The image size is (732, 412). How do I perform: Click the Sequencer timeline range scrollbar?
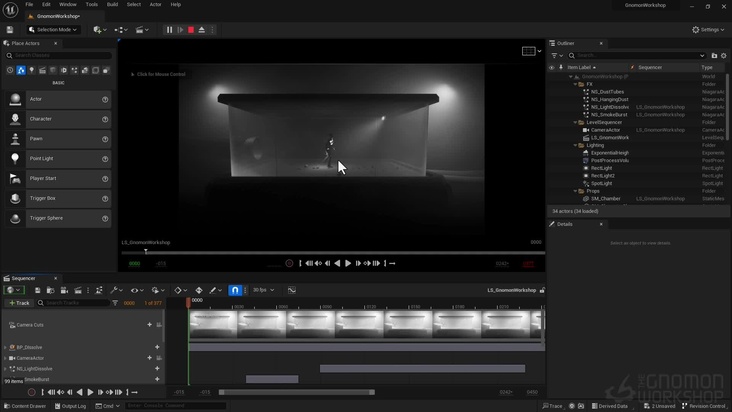coord(297,392)
